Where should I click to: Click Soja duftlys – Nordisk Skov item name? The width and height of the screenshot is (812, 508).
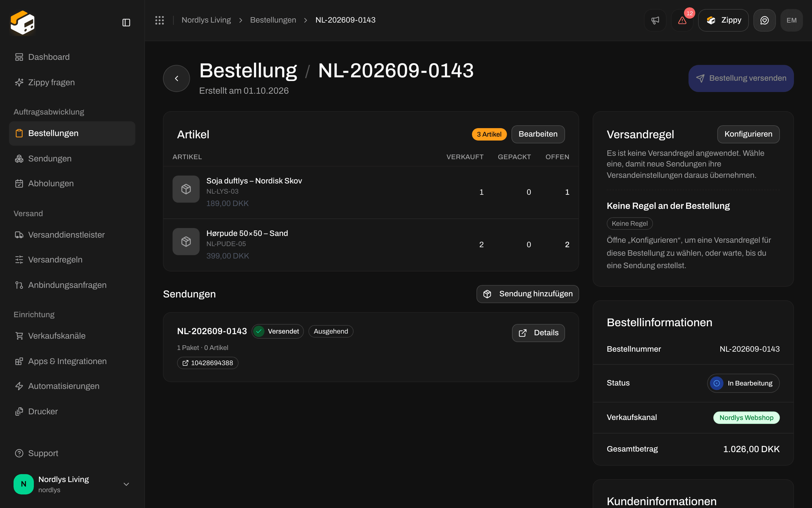click(254, 181)
